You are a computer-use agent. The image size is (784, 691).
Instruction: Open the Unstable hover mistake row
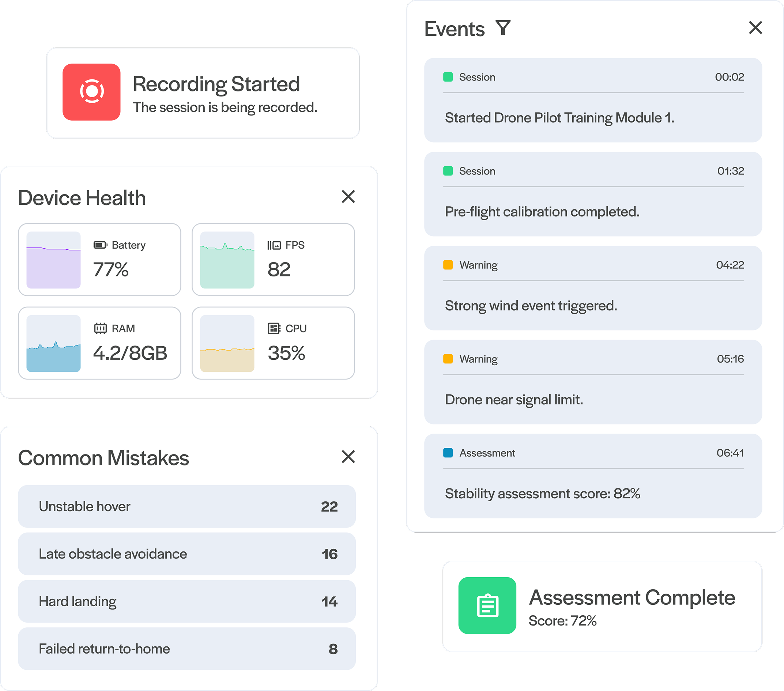click(187, 507)
